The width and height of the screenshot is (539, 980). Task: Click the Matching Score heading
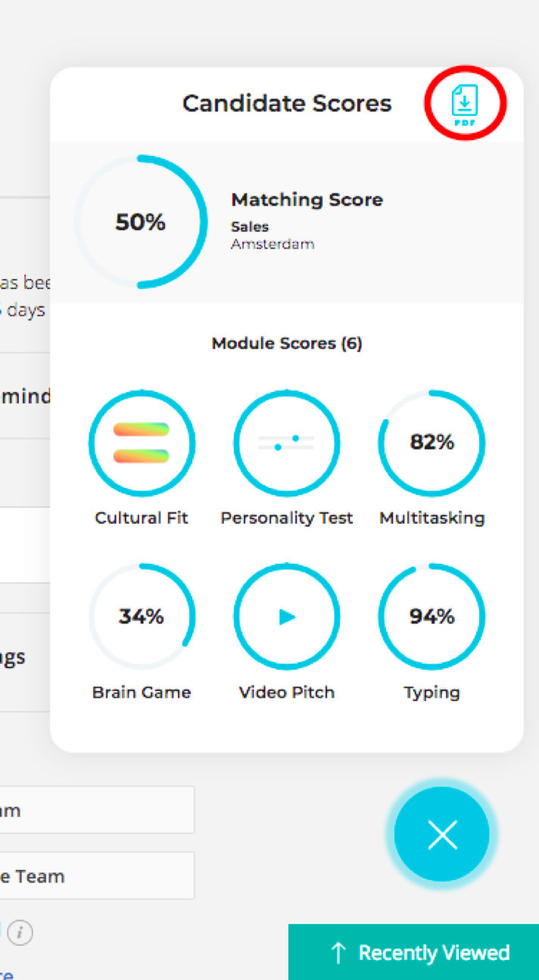(x=307, y=200)
